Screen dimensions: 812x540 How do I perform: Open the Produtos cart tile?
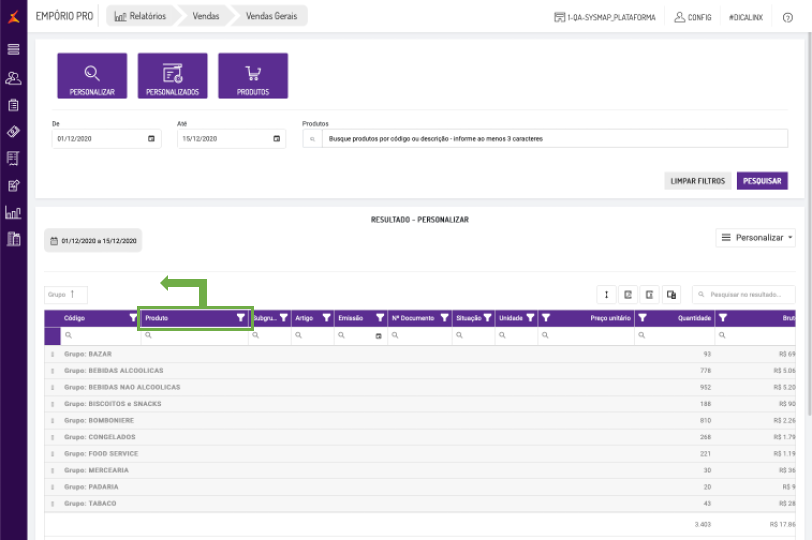(253, 76)
